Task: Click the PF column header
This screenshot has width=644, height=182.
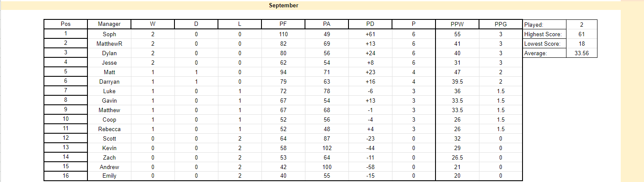Action: coord(283,24)
